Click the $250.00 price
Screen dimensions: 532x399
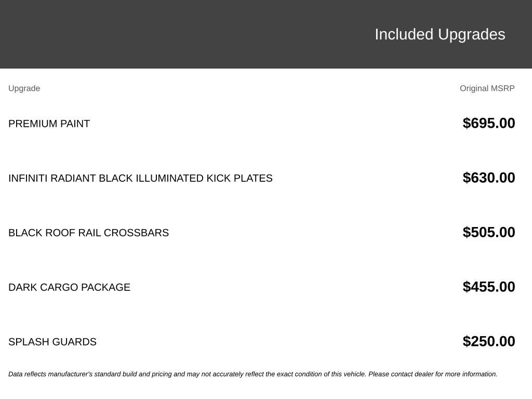(x=489, y=342)
